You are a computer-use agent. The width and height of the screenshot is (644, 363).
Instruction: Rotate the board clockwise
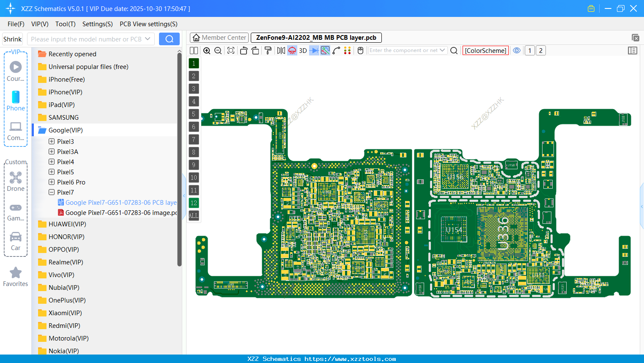point(255,50)
